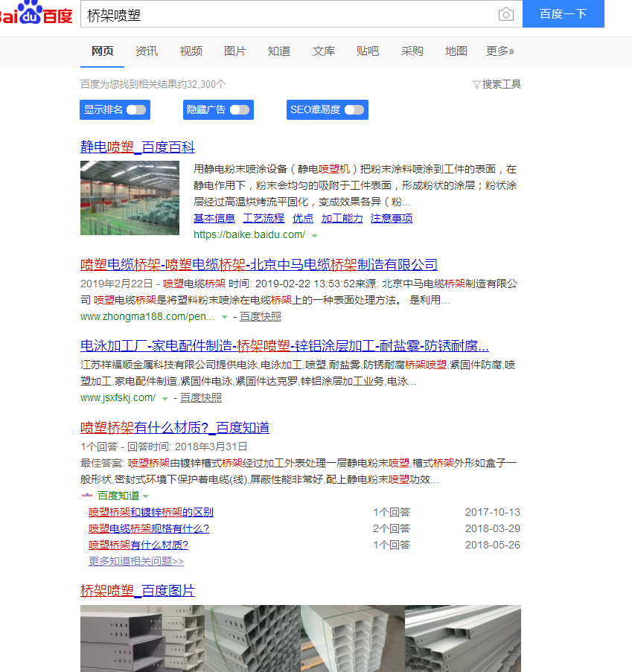Switch to the 贴吧 tab

[x=368, y=51]
